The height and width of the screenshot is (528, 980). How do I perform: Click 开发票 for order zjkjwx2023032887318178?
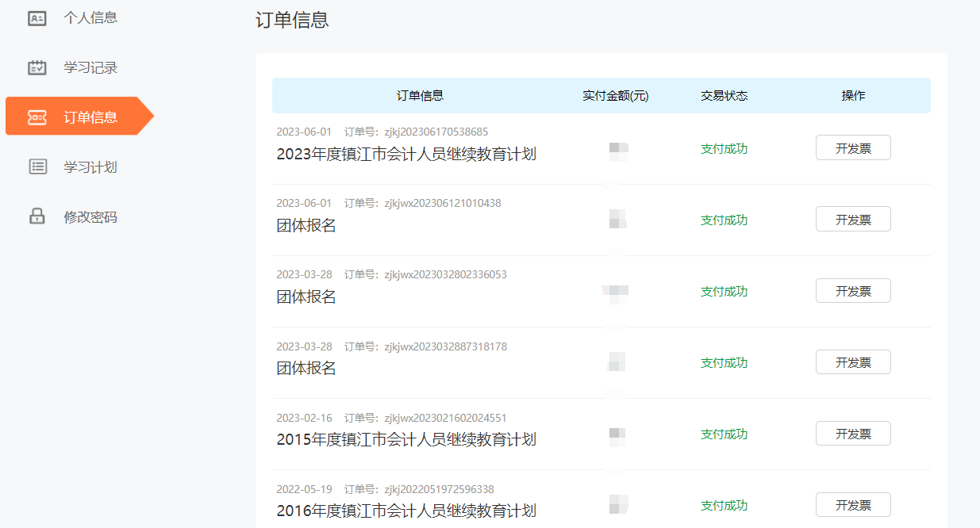coord(853,362)
